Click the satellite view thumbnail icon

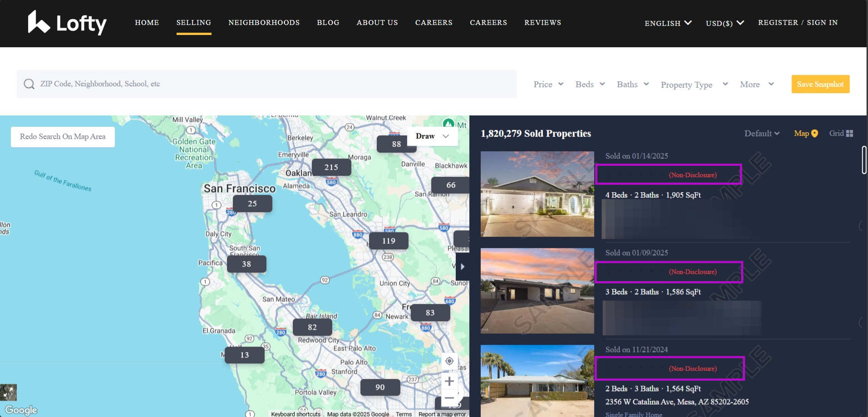click(x=8, y=392)
